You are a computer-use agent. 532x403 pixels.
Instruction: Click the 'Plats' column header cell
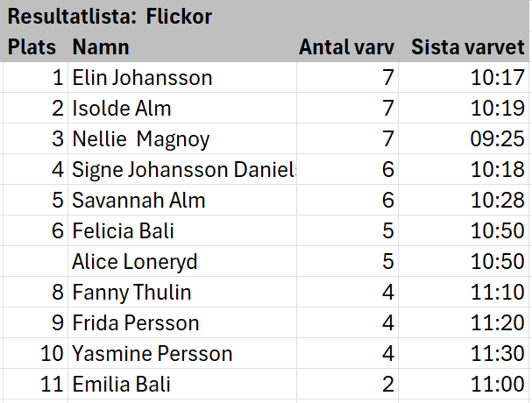(x=35, y=46)
